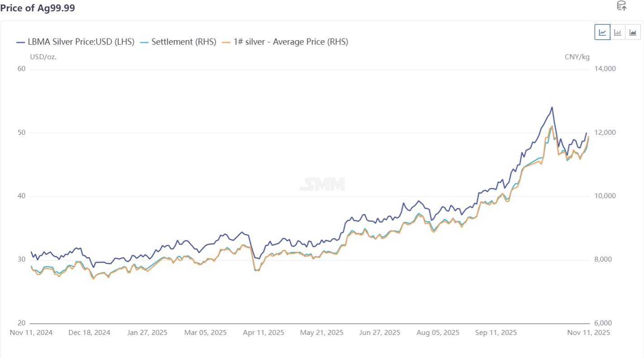Click the USD/oz. left axis unit label
This screenshot has width=644, height=358.
coord(43,57)
